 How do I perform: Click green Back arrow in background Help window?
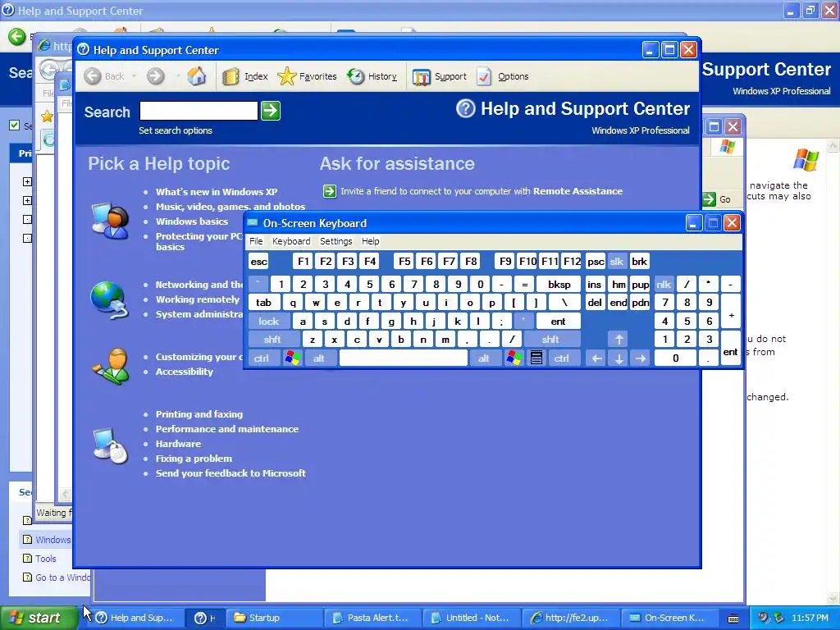(16, 36)
